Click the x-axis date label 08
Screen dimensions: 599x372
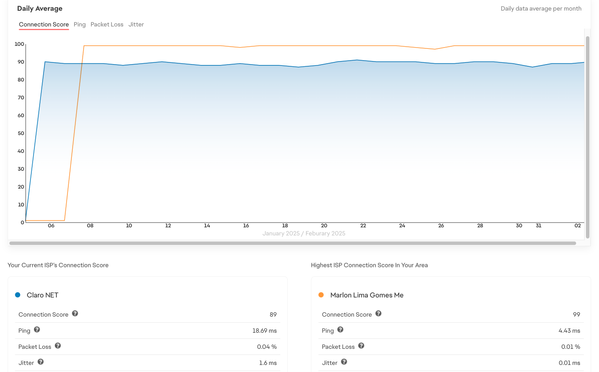90,226
